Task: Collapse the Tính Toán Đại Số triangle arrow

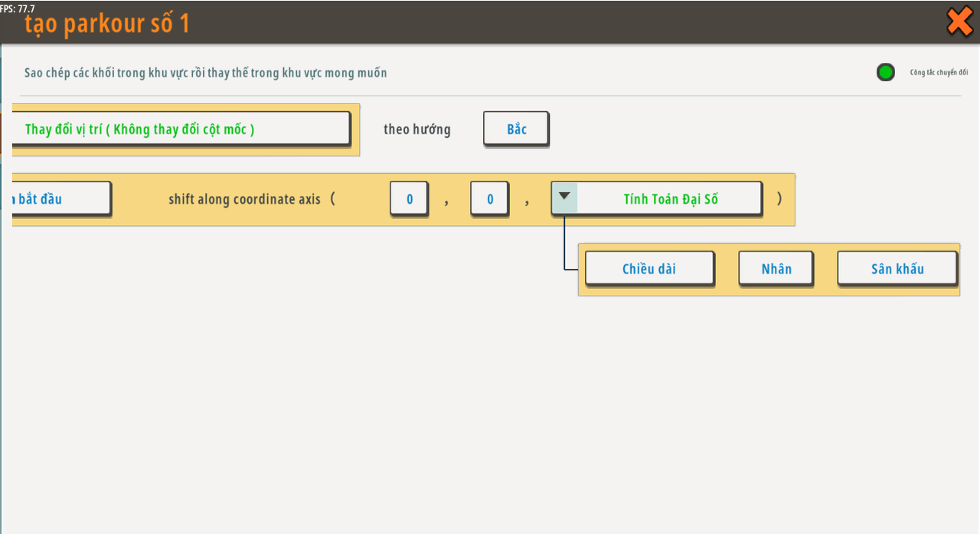Action: [x=564, y=196]
